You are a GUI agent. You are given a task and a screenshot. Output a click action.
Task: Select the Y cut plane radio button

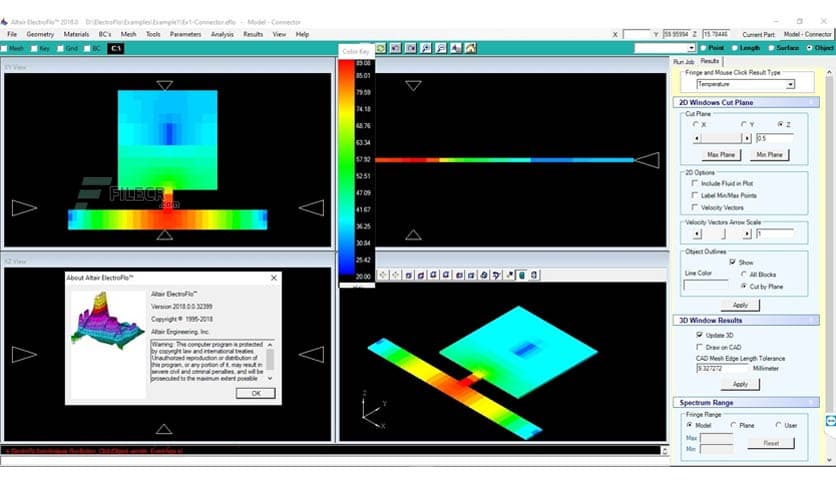tap(743, 124)
